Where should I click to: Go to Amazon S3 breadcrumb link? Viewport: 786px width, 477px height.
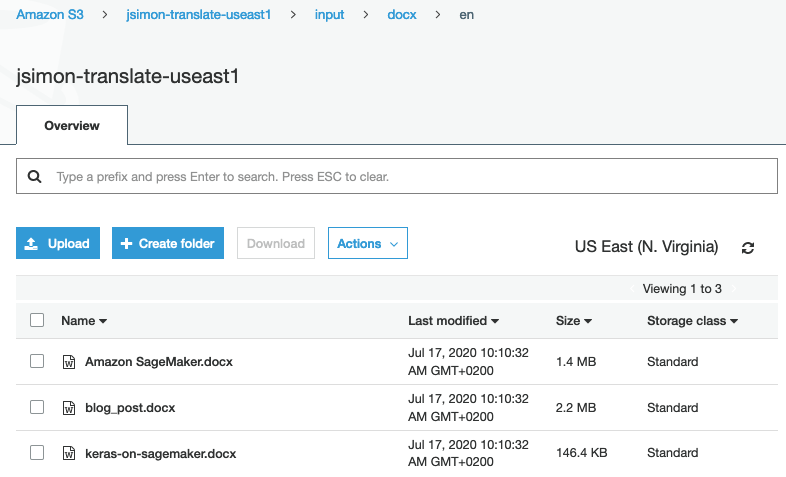point(50,16)
